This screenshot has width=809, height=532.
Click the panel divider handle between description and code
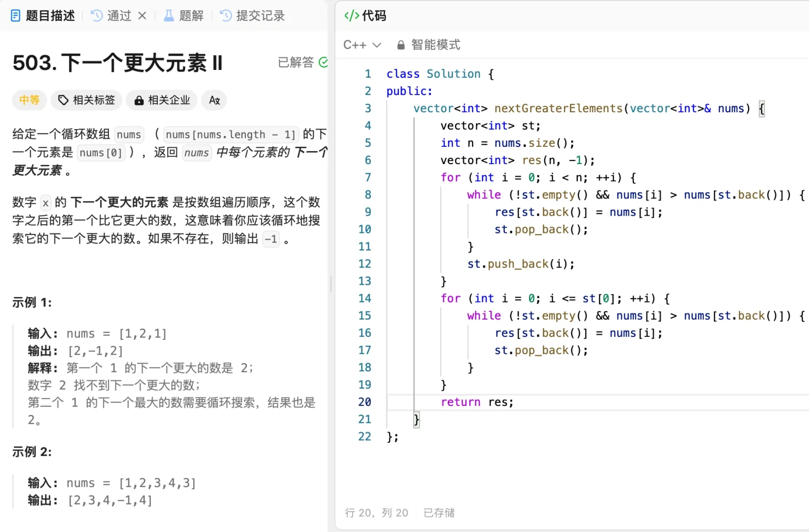(331, 284)
